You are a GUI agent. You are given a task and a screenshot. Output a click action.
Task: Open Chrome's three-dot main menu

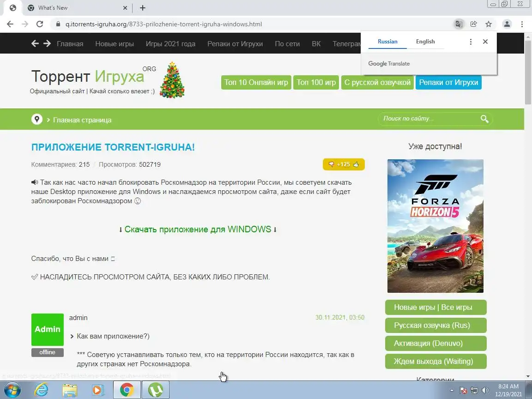click(522, 24)
